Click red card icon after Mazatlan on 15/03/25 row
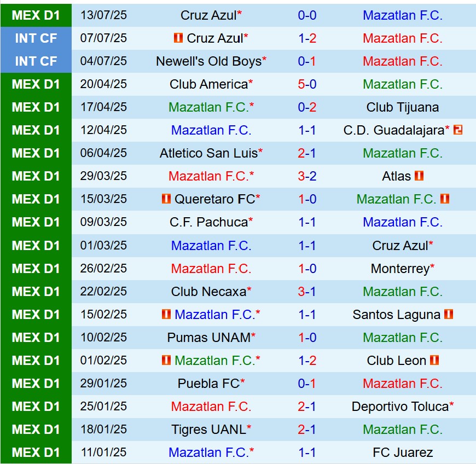Image resolution: width=476 pixels, height=464 pixels. click(x=444, y=199)
